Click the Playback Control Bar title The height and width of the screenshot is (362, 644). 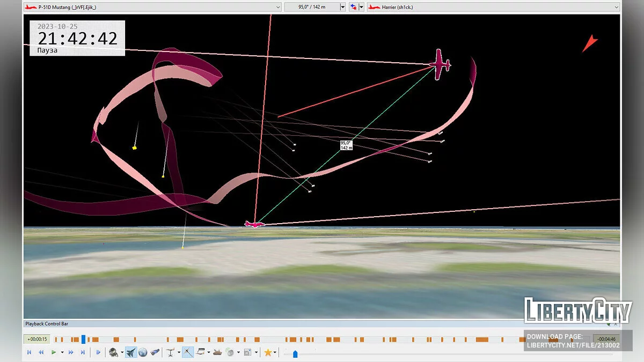coord(47,324)
